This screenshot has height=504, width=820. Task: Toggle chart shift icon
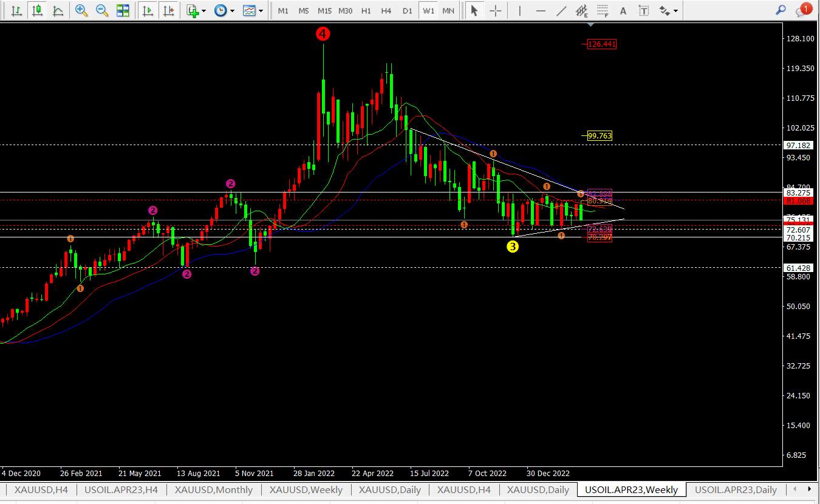[x=168, y=10]
